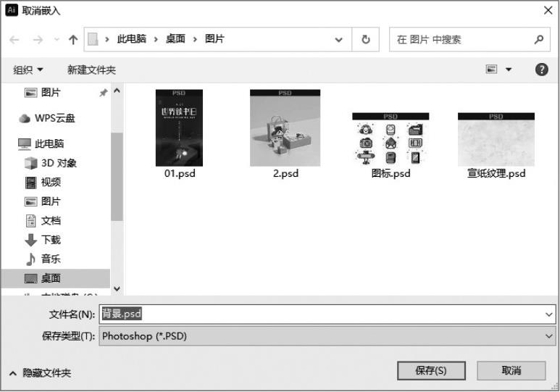Open the recent locations dropdown arrow
Screen dimensions: 560x392
click(57, 39)
